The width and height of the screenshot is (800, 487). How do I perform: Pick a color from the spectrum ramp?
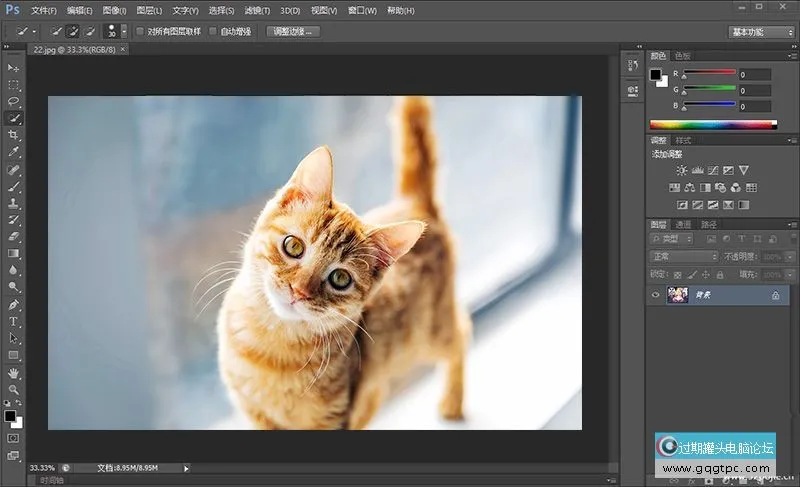(x=712, y=125)
